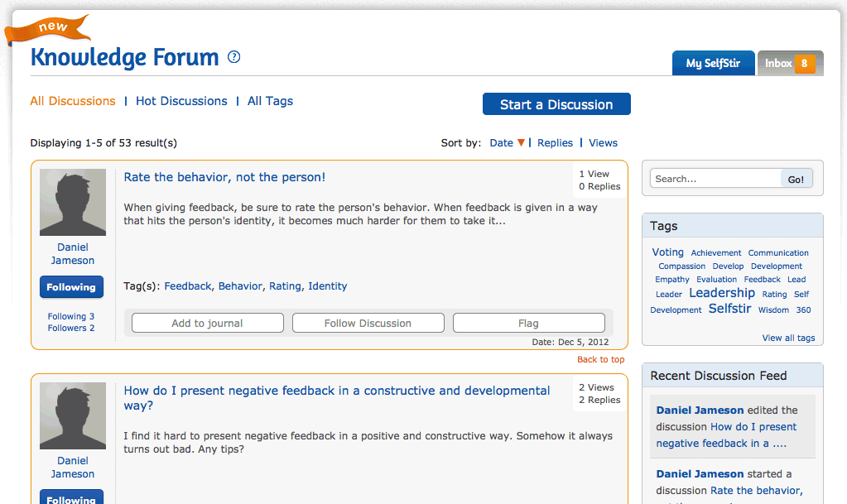Open the Inbox tab
Screen dimensions: 847x504
pos(790,63)
